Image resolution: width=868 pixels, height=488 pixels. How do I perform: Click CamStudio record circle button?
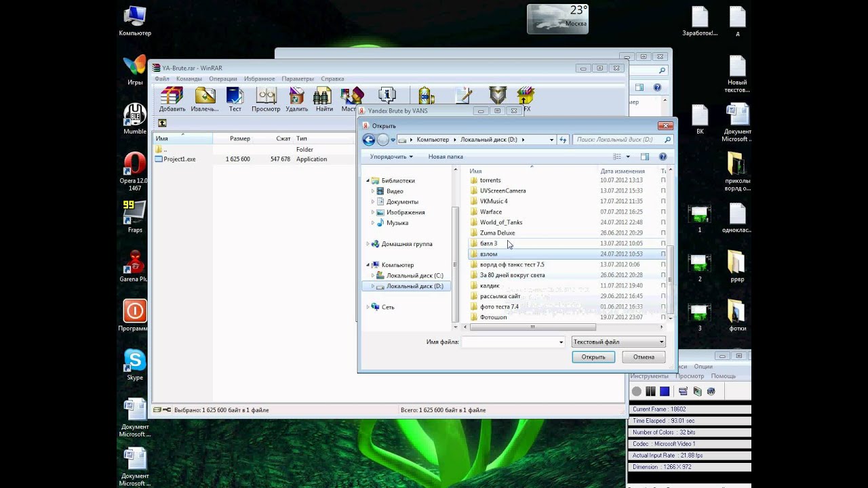(637, 391)
